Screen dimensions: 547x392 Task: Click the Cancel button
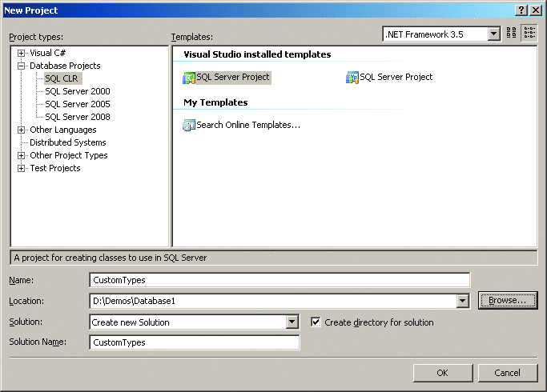(508, 373)
